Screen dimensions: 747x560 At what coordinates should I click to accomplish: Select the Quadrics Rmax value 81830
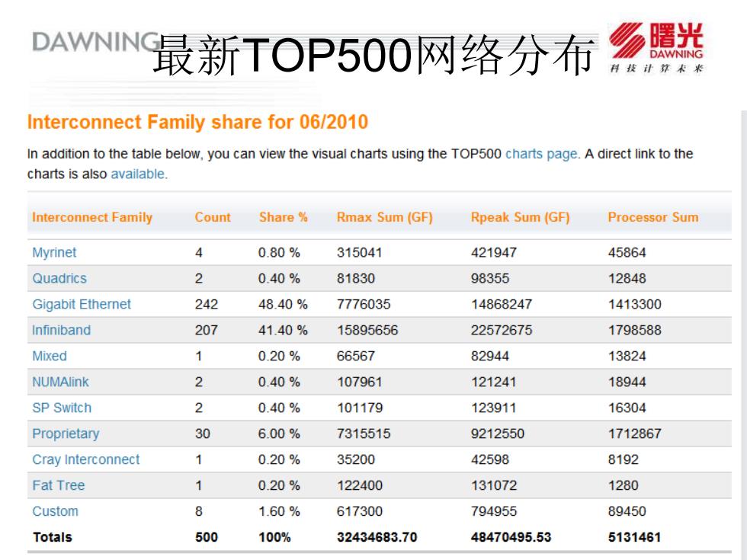coord(356,278)
